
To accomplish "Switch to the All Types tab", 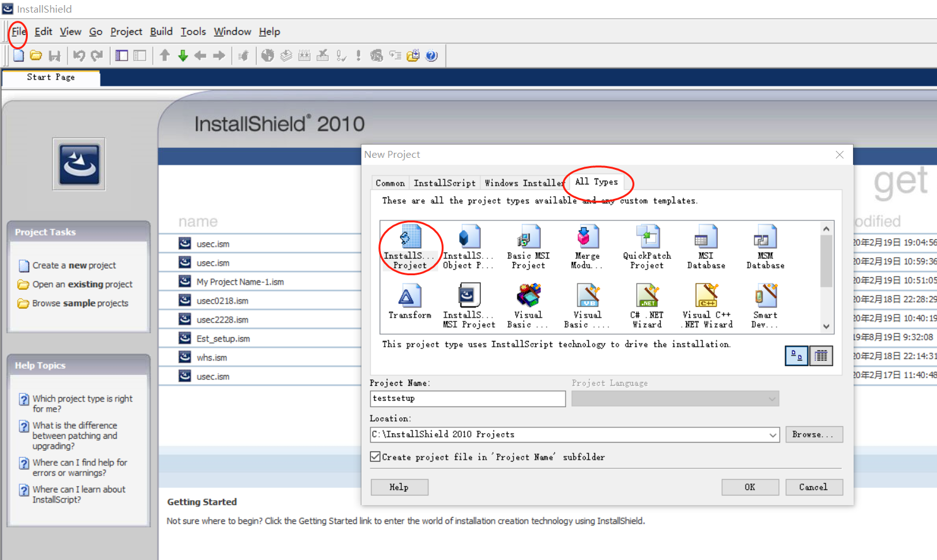I will [596, 182].
